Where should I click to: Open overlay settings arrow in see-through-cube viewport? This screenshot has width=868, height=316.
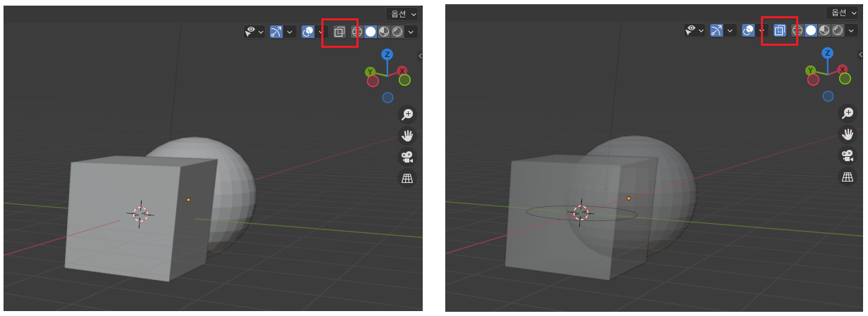pyautogui.click(x=762, y=30)
